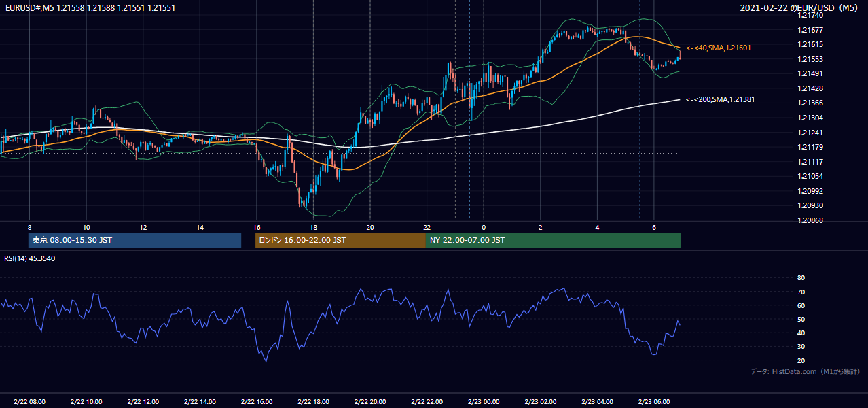This screenshot has width=868, height=408.
Task: Click RSI scale value 60
Action: tap(801, 305)
